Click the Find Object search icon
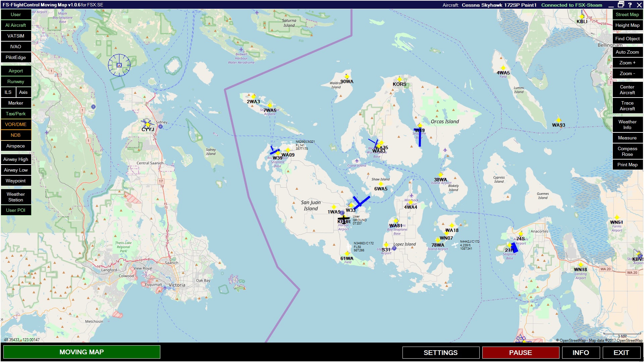This screenshot has width=644, height=362. [627, 39]
